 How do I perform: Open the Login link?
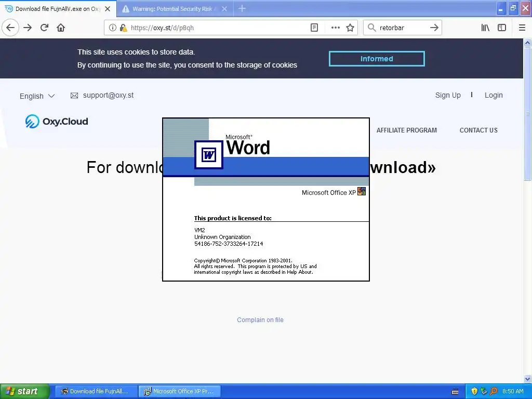(x=494, y=96)
